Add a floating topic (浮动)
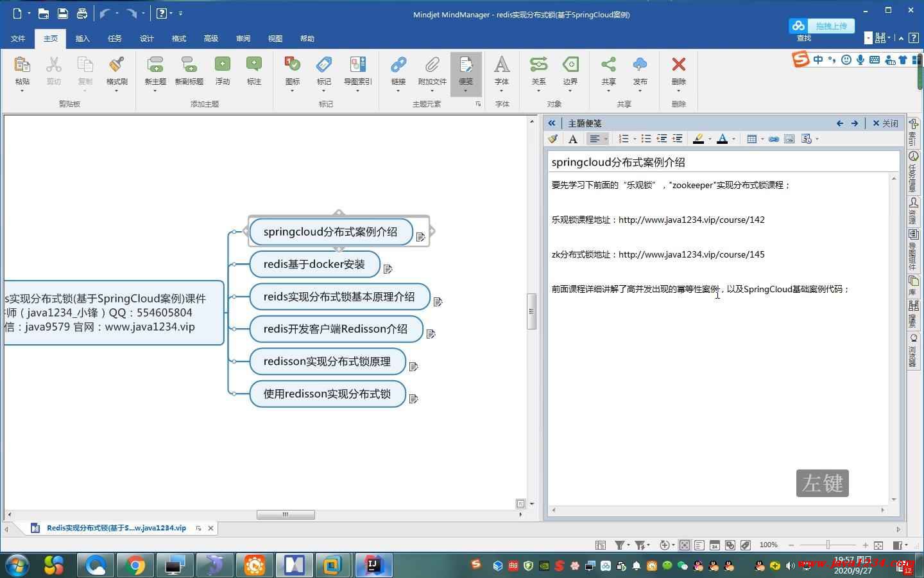 (x=223, y=71)
